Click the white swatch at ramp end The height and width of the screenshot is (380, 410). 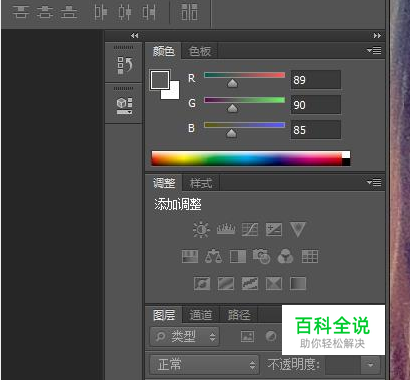click(346, 155)
